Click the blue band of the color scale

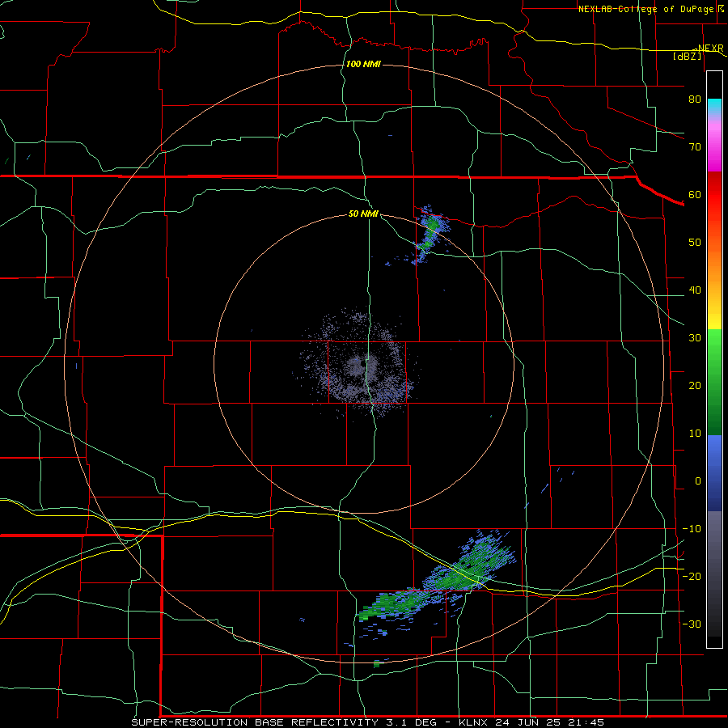(714, 473)
